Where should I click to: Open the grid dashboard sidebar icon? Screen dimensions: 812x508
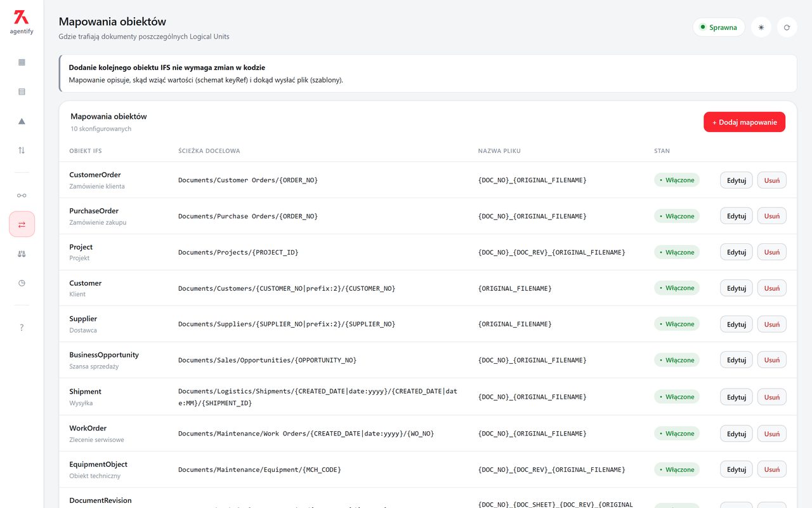pyautogui.click(x=22, y=62)
